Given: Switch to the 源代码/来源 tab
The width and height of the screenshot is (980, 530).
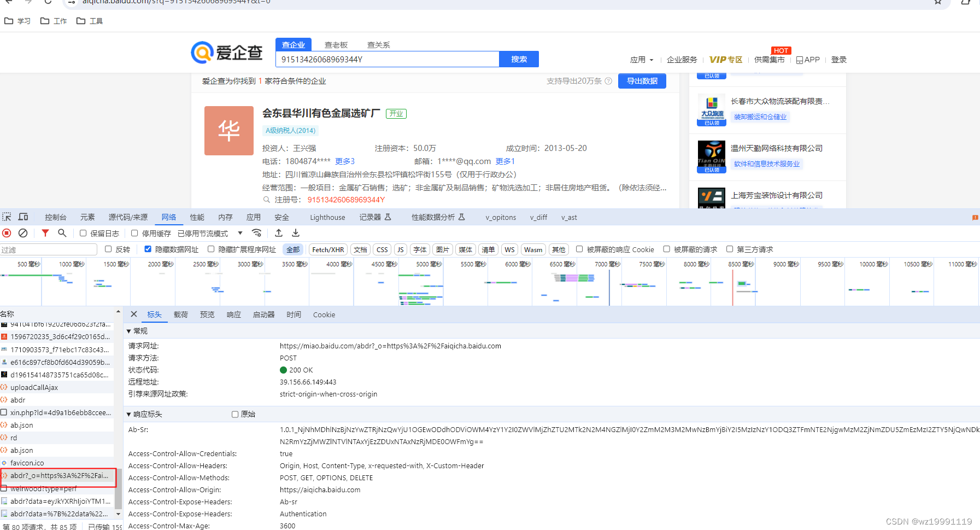Looking at the screenshot, I should 128,217.
